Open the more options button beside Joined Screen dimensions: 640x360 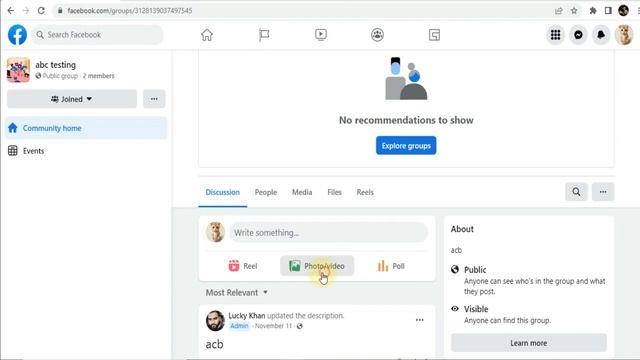click(x=154, y=99)
